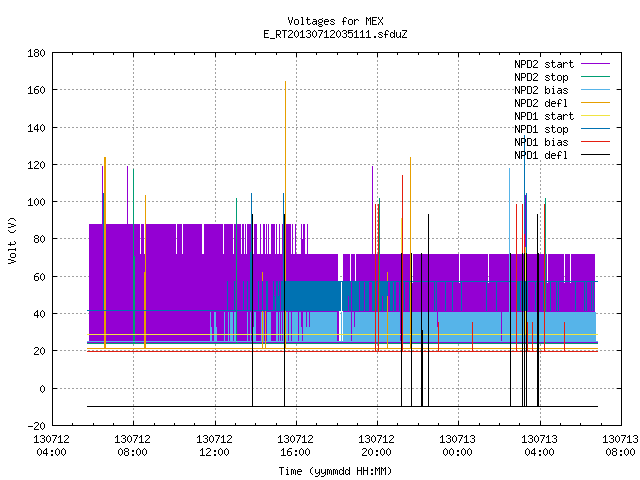Click the y-axis tick label -20
The height and width of the screenshot is (480, 640).
[x=36, y=426]
